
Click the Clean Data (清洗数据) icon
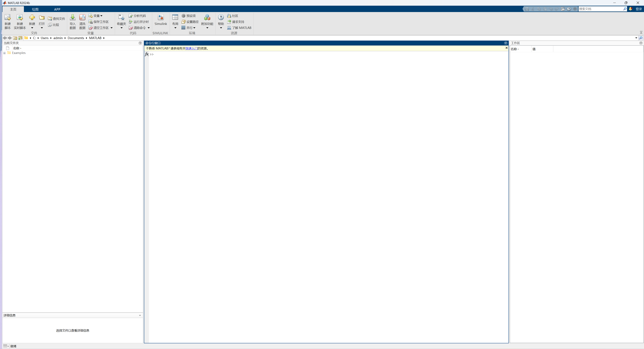coord(82,18)
